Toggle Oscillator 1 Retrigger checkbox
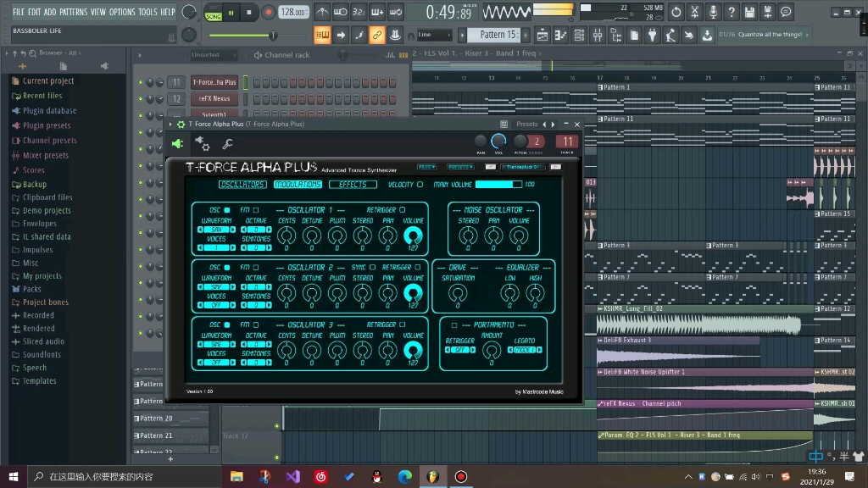This screenshot has width=868, height=488. [403, 210]
